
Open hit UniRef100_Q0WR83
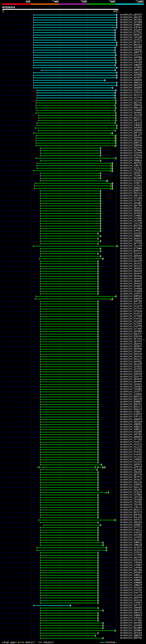[131, 25]
